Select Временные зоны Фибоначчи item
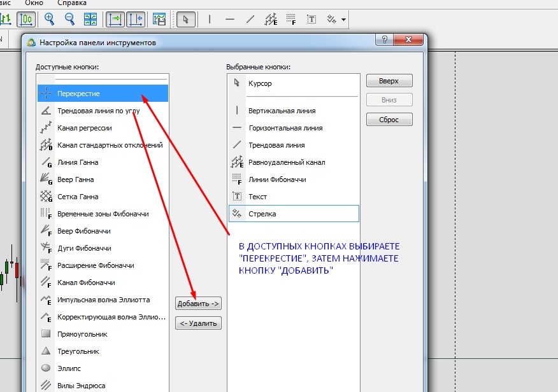Screen dimensions: 558x392 (103, 214)
